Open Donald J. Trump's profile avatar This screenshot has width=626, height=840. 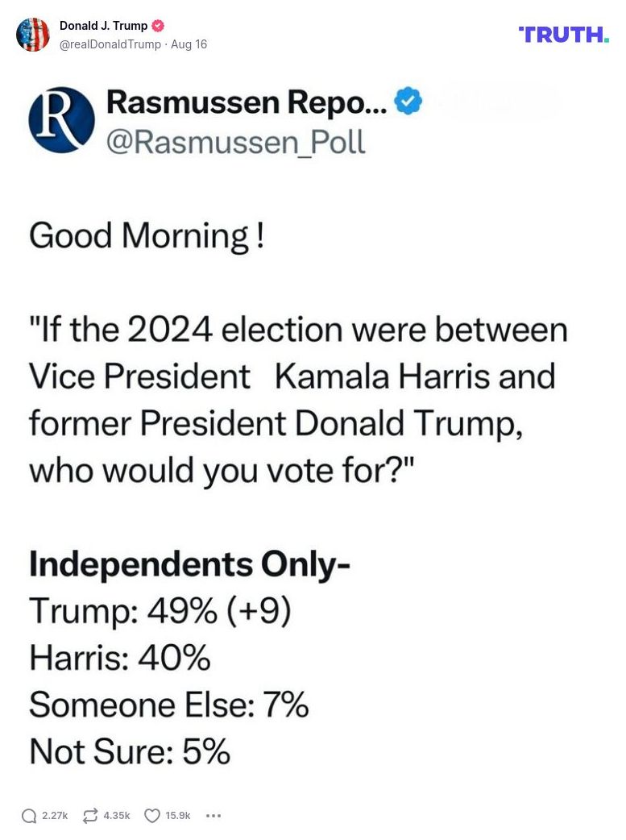33,35
